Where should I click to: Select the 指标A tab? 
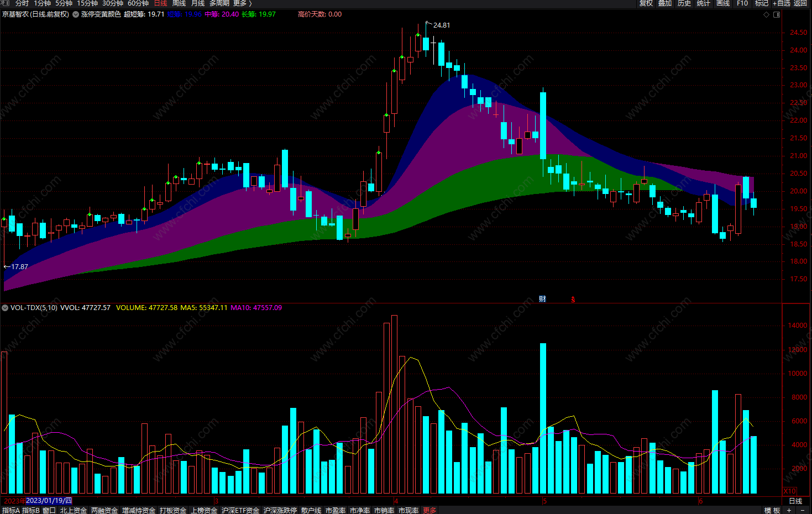pos(11,510)
